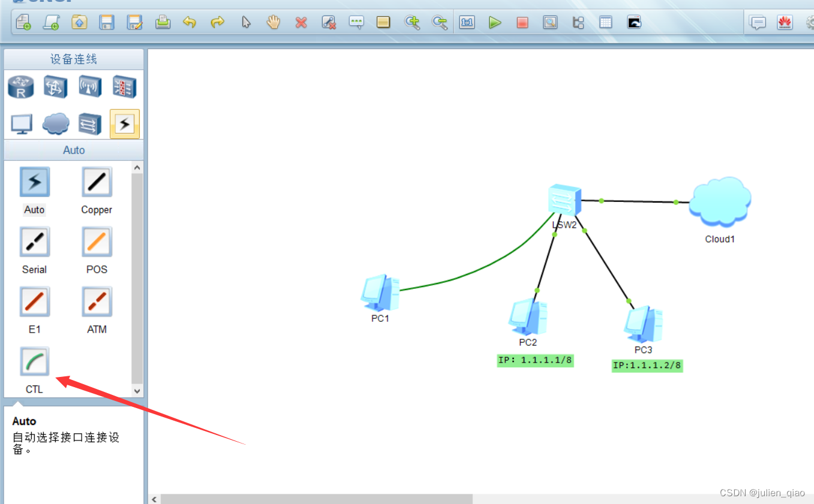Choose the CTL cable type
The height and width of the screenshot is (504, 814).
35,361
